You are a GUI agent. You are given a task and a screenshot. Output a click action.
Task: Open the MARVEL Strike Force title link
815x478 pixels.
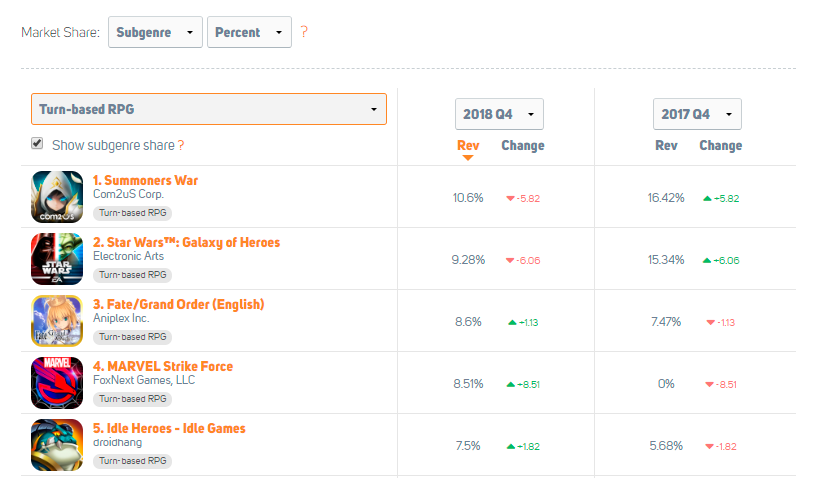click(x=162, y=366)
